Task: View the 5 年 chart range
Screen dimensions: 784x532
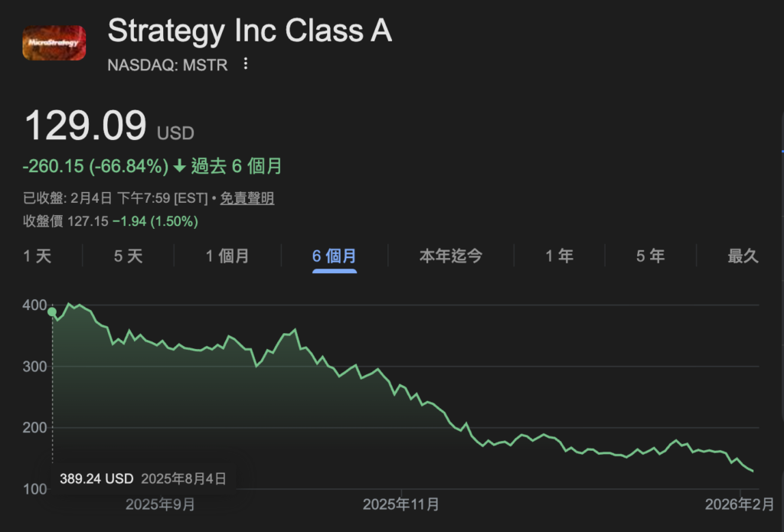Action: click(x=650, y=256)
